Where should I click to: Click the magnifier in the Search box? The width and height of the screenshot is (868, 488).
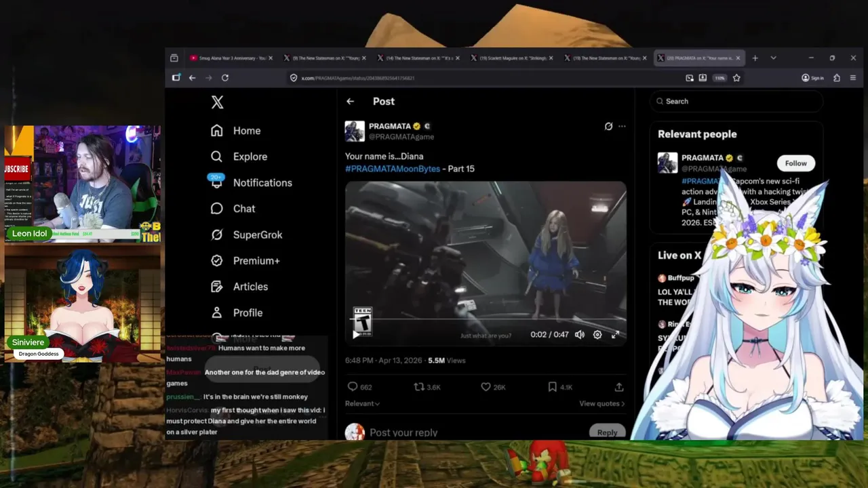(x=660, y=101)
